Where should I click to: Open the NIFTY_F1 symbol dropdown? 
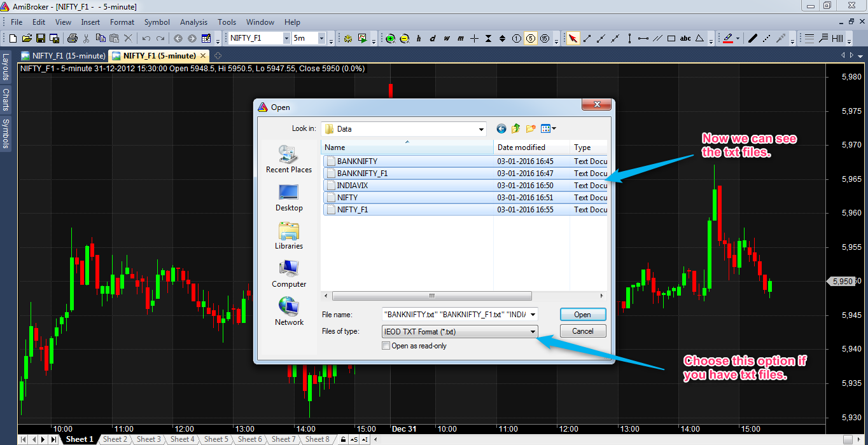pyautogui.click(x=286, y=38)
